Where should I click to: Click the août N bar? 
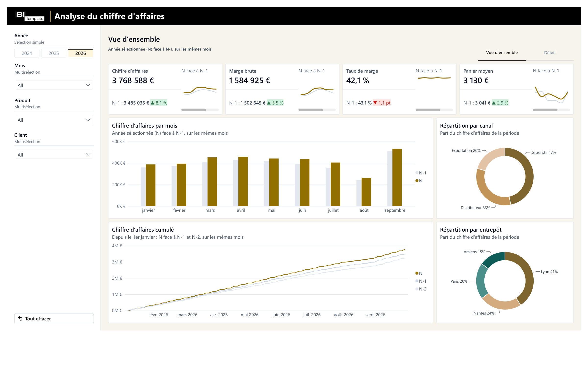(366, 192)
